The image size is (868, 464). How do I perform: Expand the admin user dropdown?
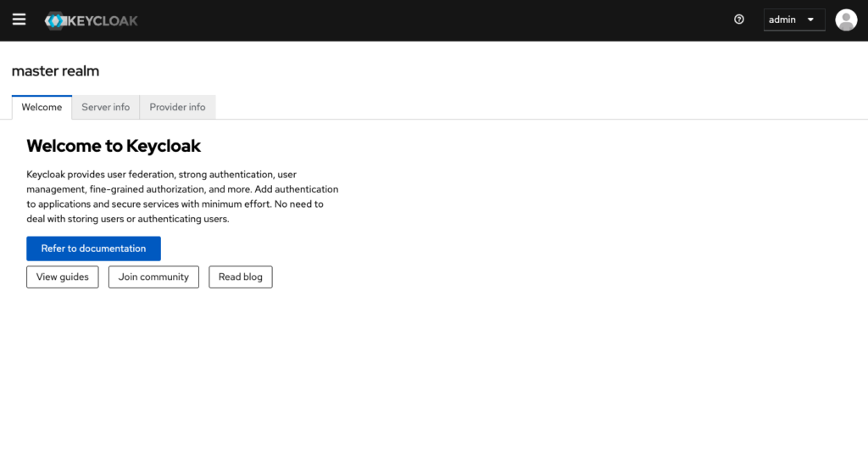coord(793,20)
